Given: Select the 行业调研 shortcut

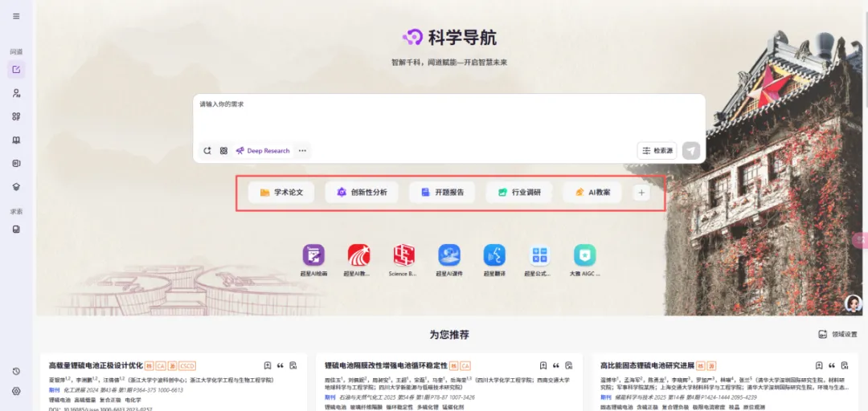Looking at the screenshot, I should 518,193.
